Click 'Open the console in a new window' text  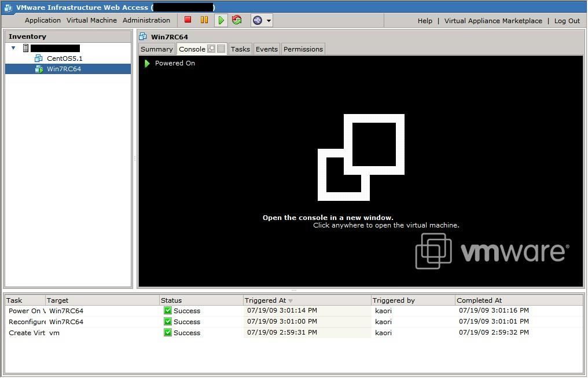click(328, 218)
